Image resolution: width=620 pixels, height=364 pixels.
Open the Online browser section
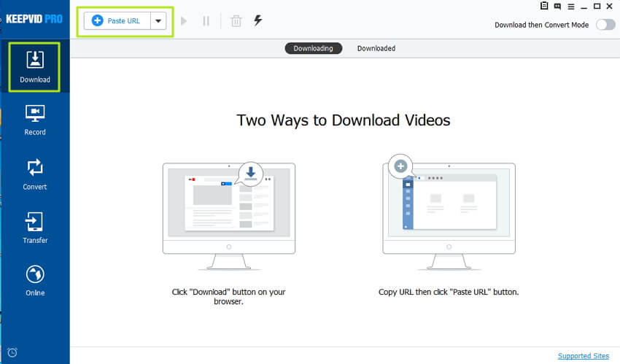[35, 281]
